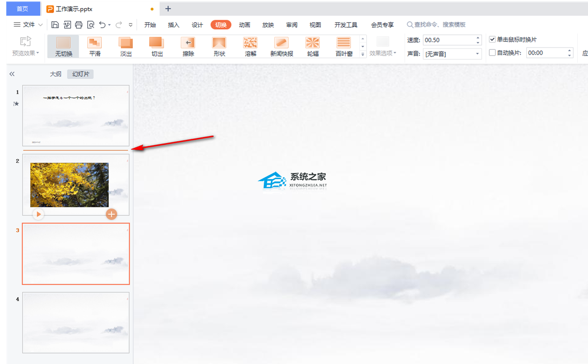Increase the auto-advance time with up stepper

click(570, 50)
